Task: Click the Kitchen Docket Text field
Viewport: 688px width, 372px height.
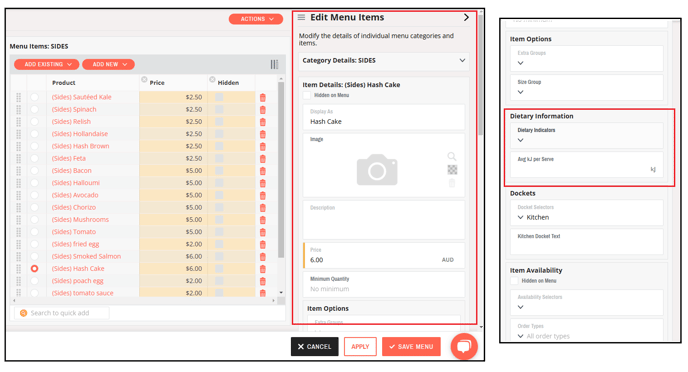Action: 587,241
